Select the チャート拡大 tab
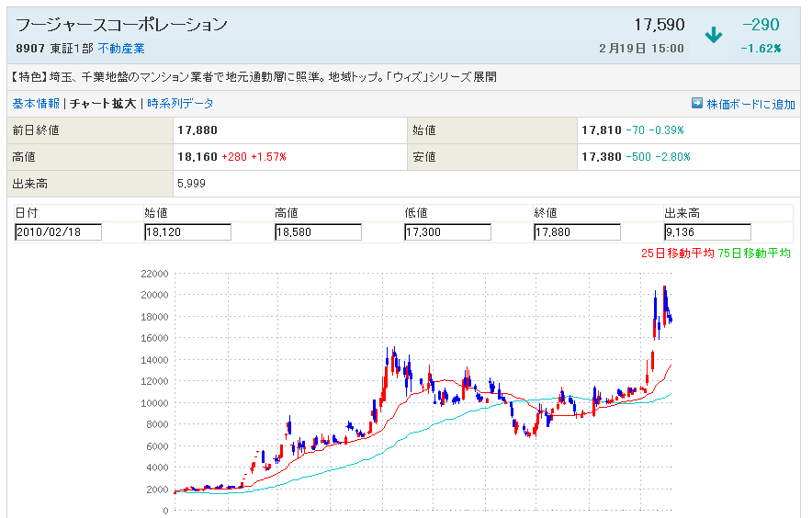This screenshot has width=812, height=518. pos(103,104)
